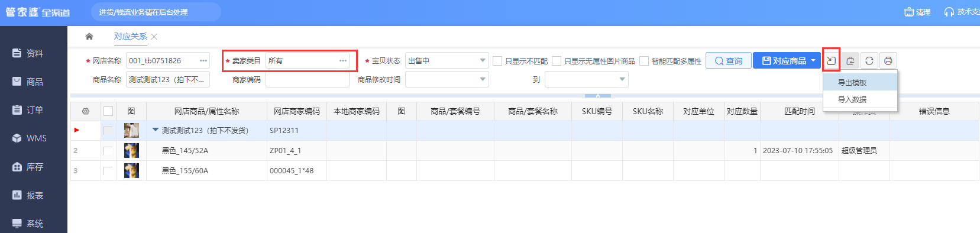Open the 商品名称 dropdown
The height and width of the screenshot is (233, 980).
click(x=168, y=79)
